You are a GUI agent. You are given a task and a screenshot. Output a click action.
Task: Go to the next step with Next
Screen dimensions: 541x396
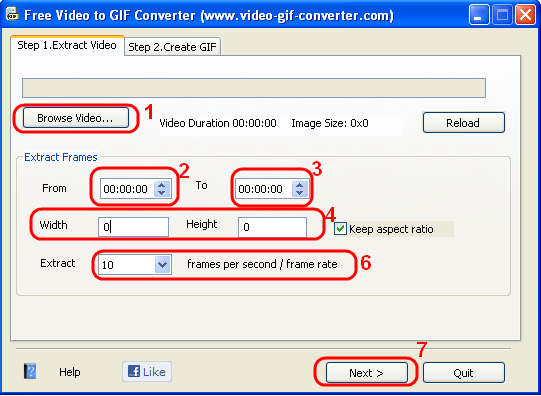click(366, 373)
